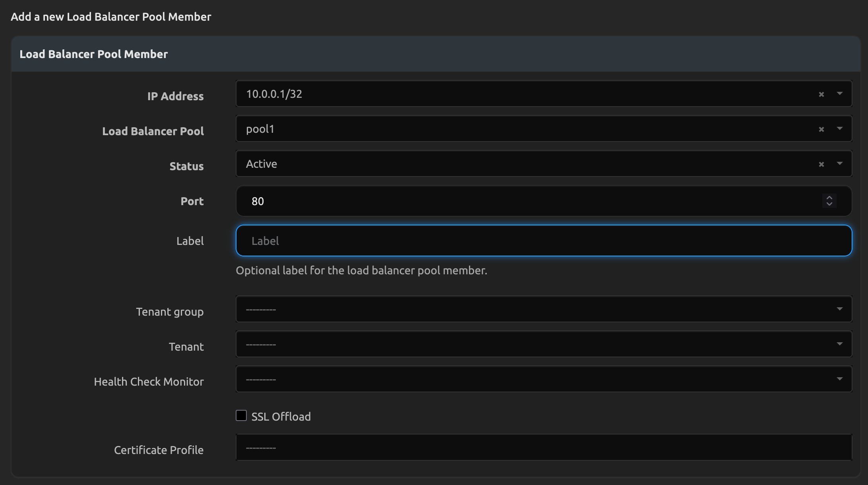Expand the Tenant group dropdown
The height and width of the screenshot is (485, 868).
pyautogui.click(x=544, y=309)
